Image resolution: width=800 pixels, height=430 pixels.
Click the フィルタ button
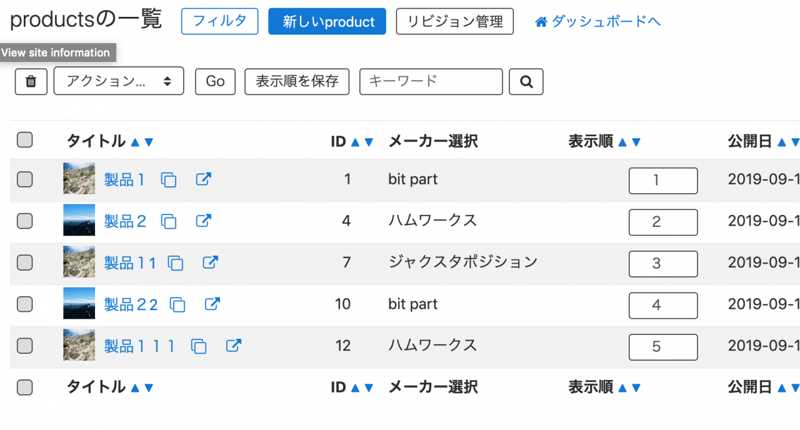click(219, 21)
